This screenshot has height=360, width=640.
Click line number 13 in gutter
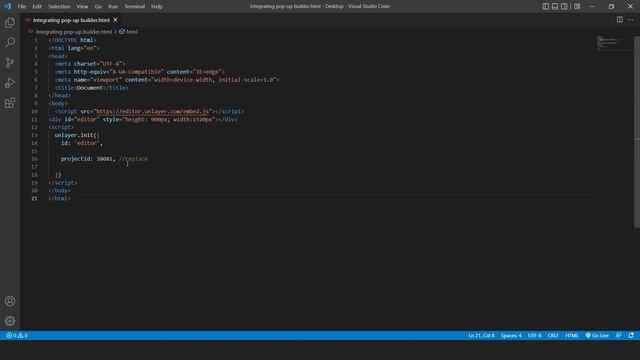[34, 135]
